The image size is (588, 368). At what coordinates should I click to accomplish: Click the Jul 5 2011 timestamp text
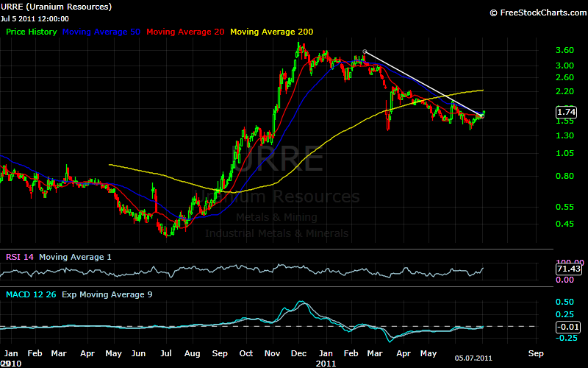pos(35,18)
